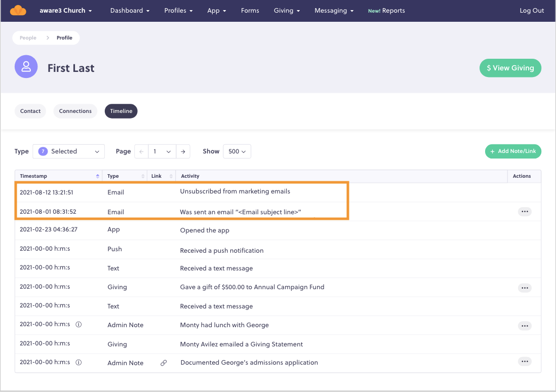
Task: Click Add Note/Link button
Action: click(x=513, y=151)
